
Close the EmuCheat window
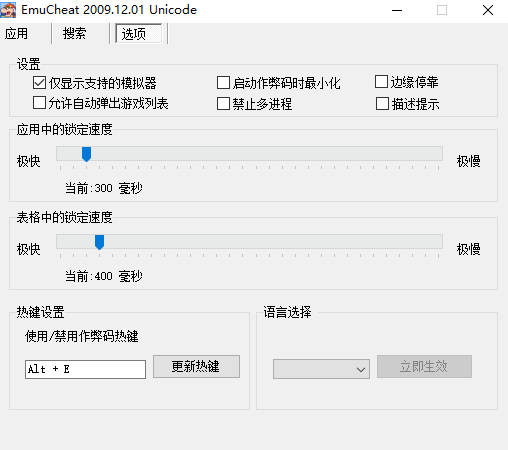488,10
